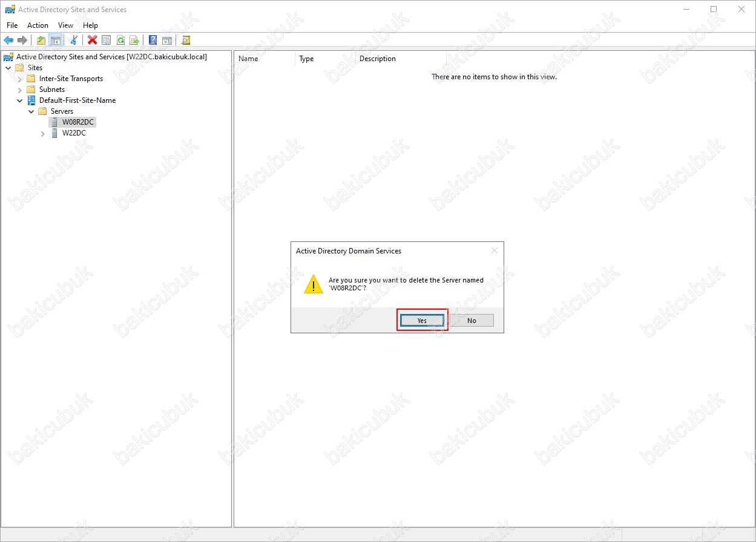Click the 'Active Directory Domain Services' dialog title
The height and width of the screenshot is (542, 756).
(349, 250)
